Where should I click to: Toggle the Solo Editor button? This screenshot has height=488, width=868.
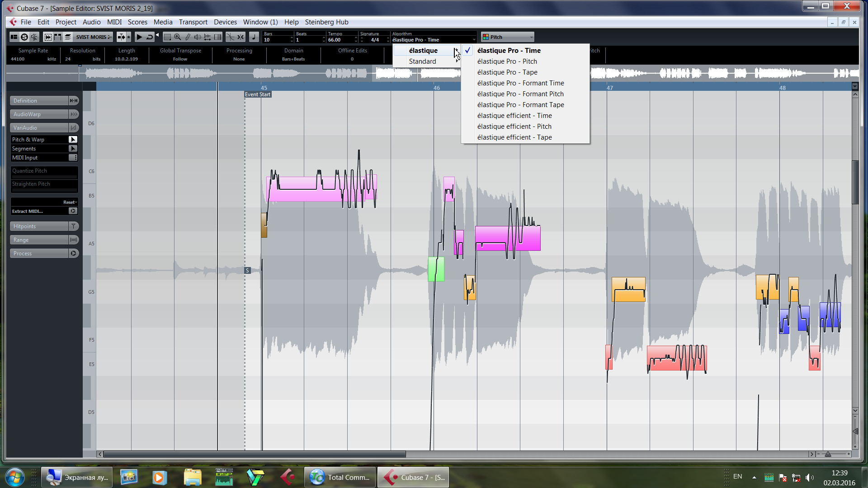24,37
